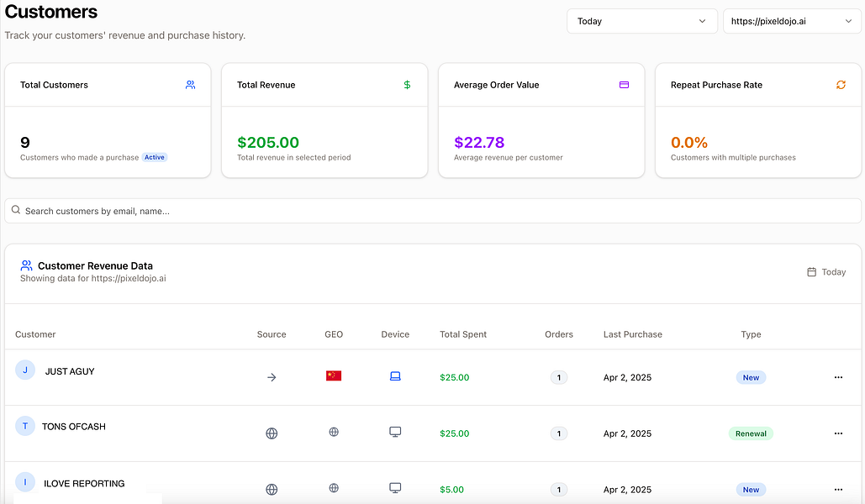Viewport: 865px width, 504px height.
Task: Click the orange Repeat Purchase Rate refresh icon
Action: [841, 85]
